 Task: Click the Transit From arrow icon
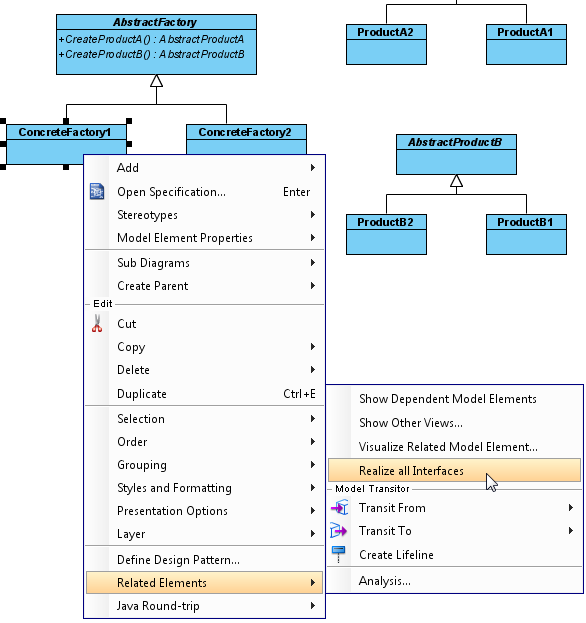(x=339, y=508)
